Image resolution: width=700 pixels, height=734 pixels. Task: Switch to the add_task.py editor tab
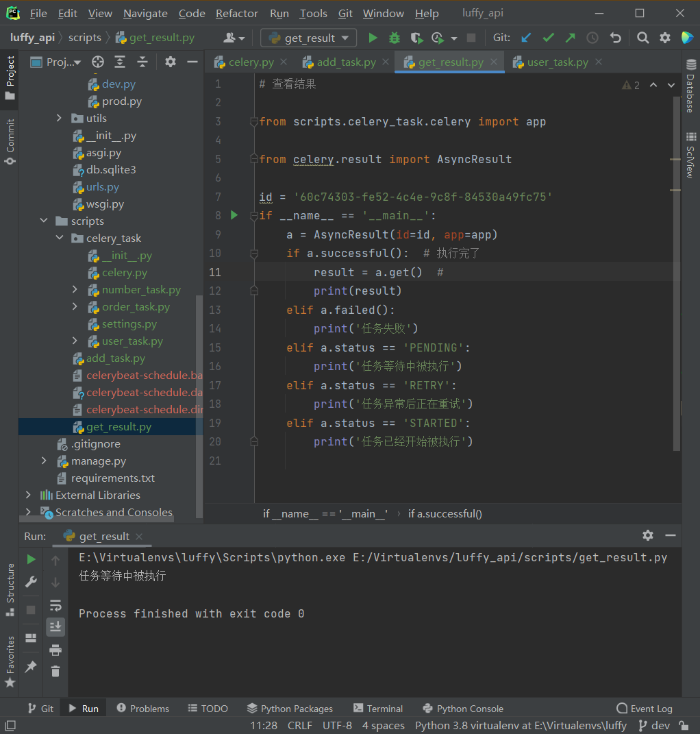pyautogui.click(x=346, y=62)
